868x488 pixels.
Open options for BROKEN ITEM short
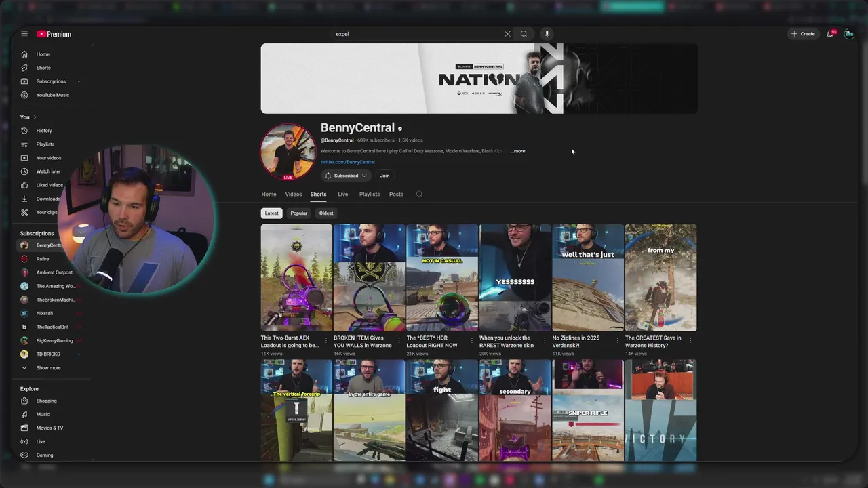point(399,340)
